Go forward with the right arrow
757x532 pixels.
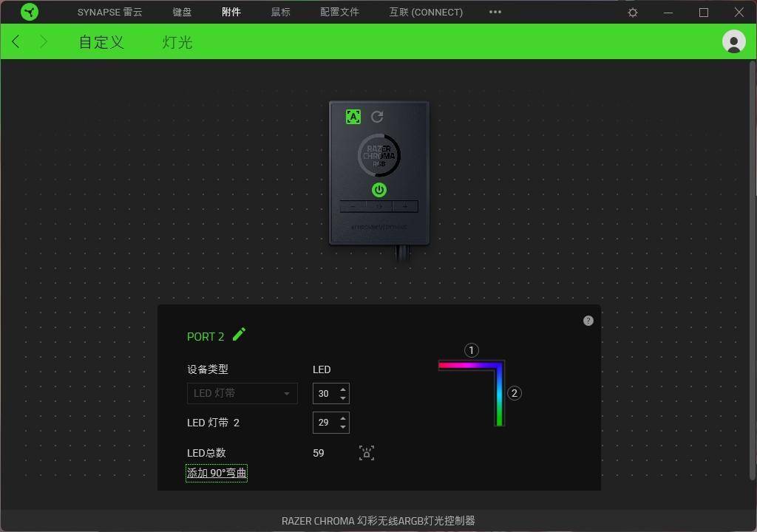44,42
